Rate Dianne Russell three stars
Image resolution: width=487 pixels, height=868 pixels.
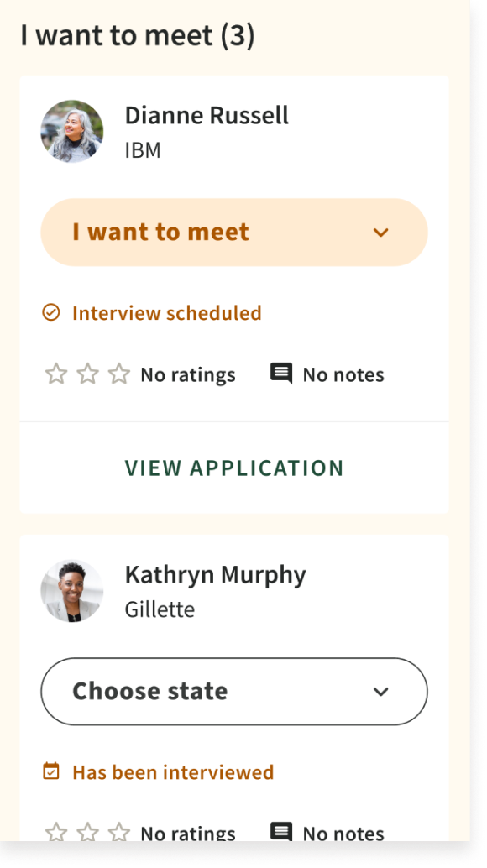(x=119, y=374)
